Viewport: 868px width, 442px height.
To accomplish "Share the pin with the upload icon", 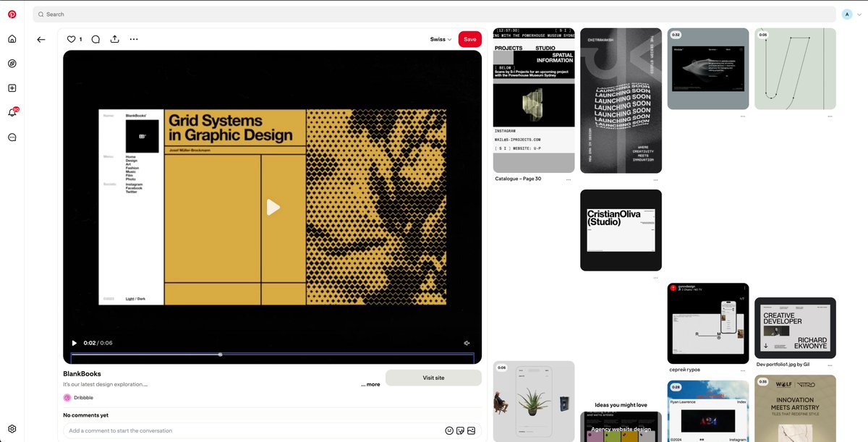I will [x=115, y=39].
